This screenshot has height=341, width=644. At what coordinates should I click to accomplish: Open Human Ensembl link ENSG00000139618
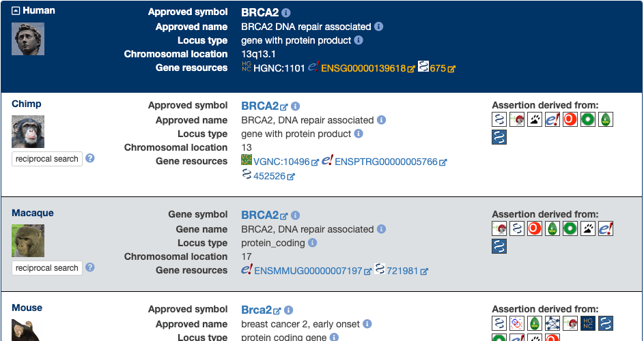pos(363,68)
